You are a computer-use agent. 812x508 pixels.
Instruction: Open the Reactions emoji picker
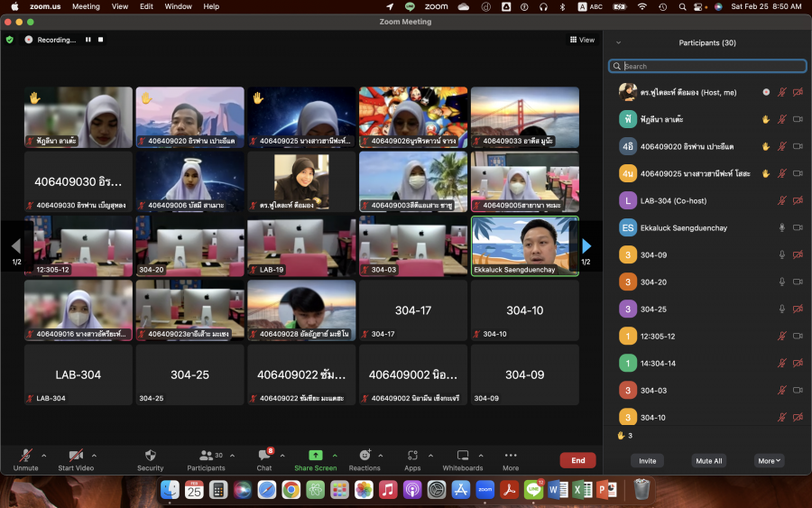(364, 457)
